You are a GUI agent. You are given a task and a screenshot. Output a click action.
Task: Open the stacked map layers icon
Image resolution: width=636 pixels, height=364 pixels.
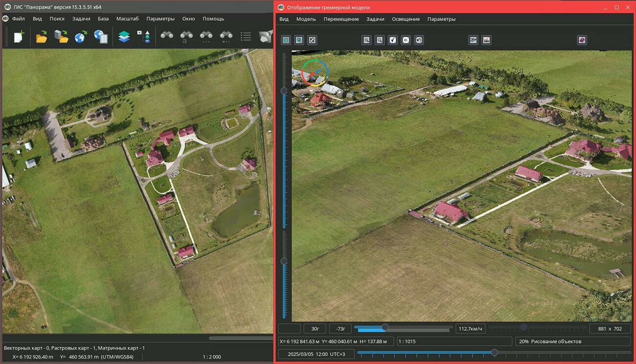click(124, 37)
